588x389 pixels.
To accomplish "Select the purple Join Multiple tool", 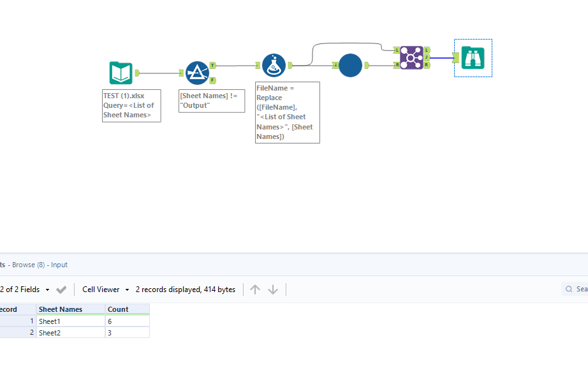I will coord(411,57).
